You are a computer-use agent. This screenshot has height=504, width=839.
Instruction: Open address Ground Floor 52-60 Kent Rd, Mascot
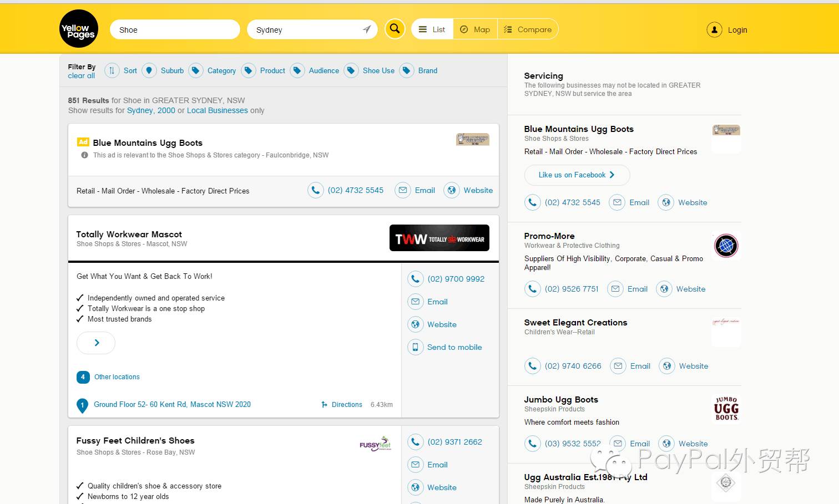[172, 405]
